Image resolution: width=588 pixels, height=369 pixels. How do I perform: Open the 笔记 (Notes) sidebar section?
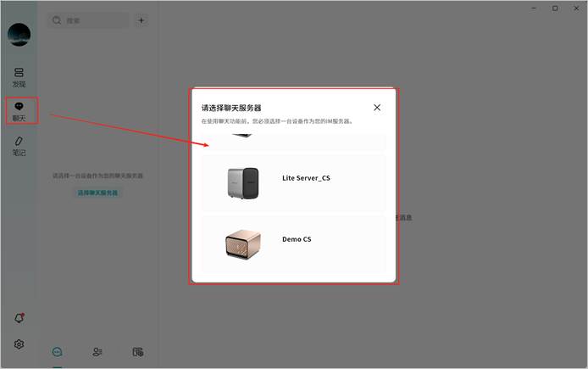[19, 146]
